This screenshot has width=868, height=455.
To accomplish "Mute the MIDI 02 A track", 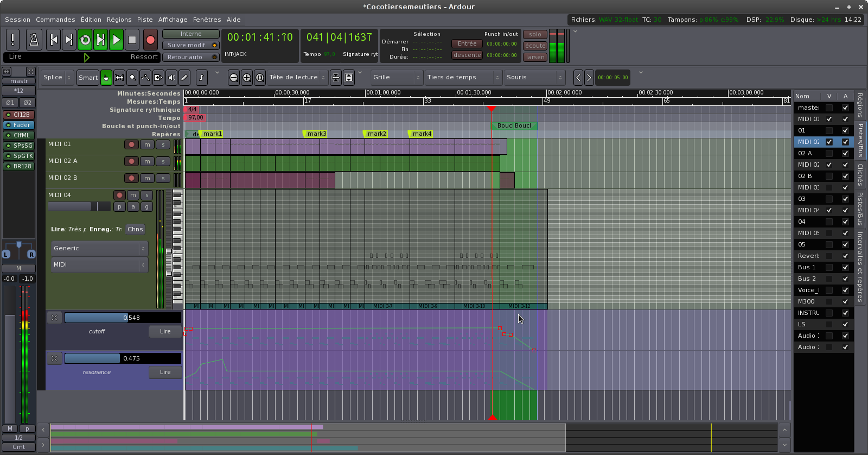I will click(x=147, y=161).
